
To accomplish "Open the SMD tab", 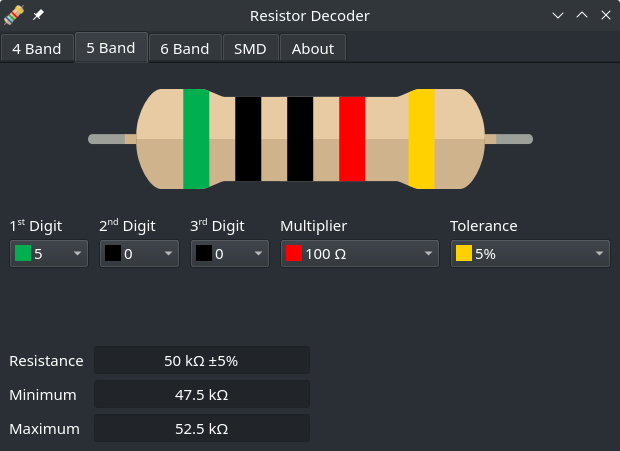I will [250, 48].
